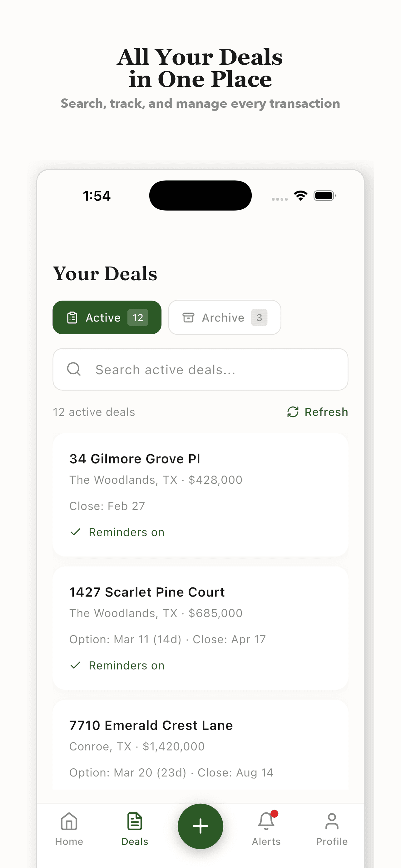Click the archive box icon on the Archive filter
Image resolution: width=401 pixels, height=868 pixels.
(x=190, y=317)
